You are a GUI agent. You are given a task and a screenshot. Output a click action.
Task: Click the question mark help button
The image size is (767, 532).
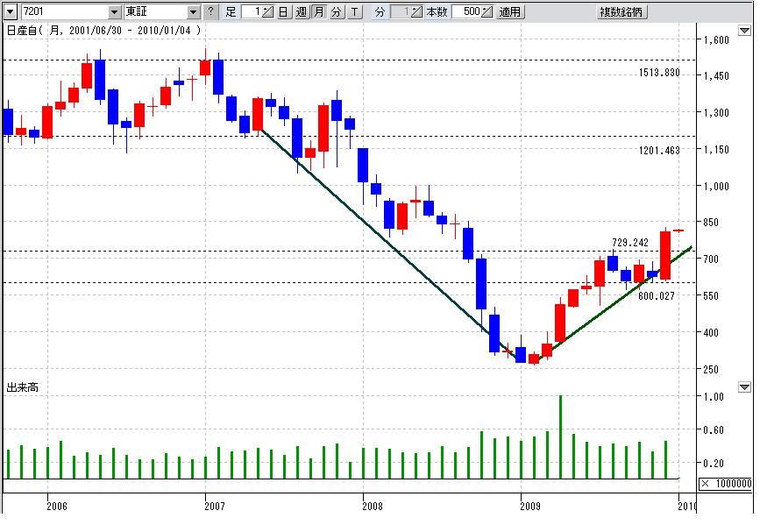[210, 12]
